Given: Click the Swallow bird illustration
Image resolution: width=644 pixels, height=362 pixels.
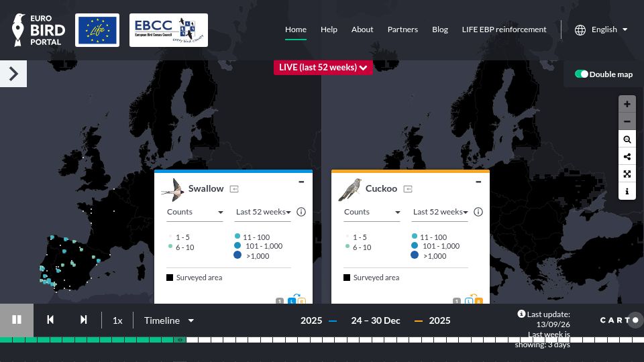Looking at the screenshot, I should (x=173, y=190).
